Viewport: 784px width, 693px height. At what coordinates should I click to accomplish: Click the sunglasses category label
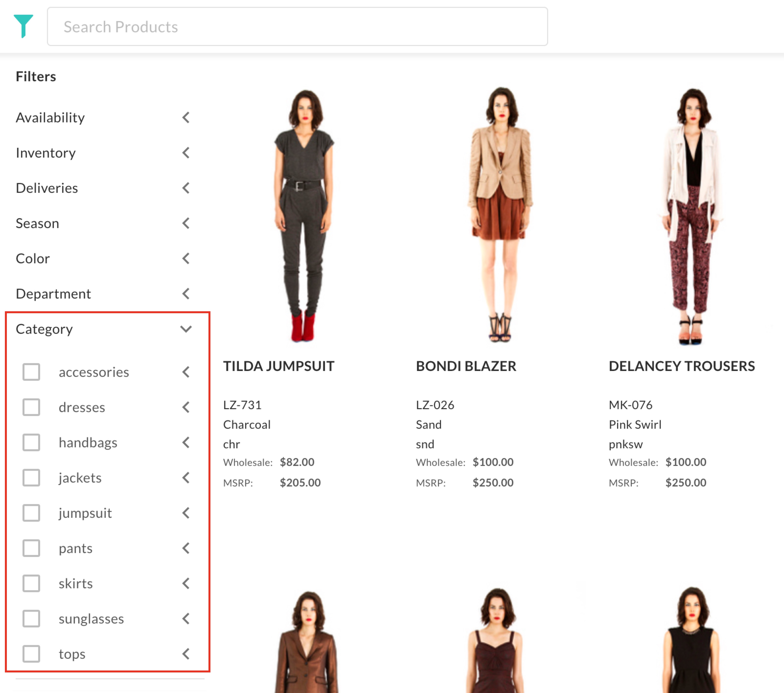coord(91,619)
